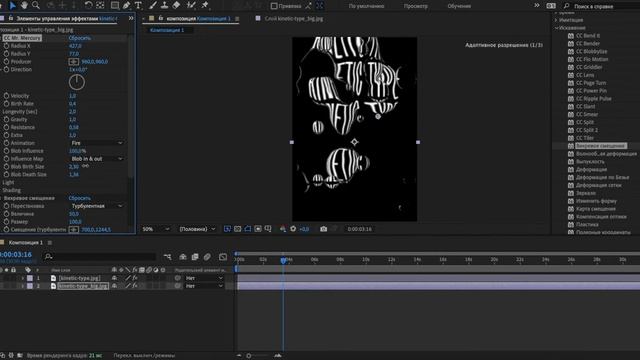
Task: Click the timeline layer search field
Action: pos(100,257)
